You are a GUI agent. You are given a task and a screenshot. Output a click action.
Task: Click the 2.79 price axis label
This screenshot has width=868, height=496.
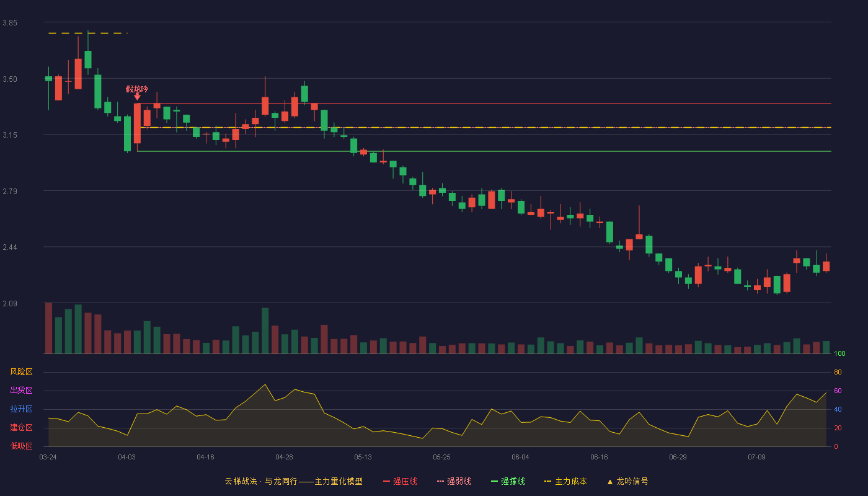coord(10,192)
